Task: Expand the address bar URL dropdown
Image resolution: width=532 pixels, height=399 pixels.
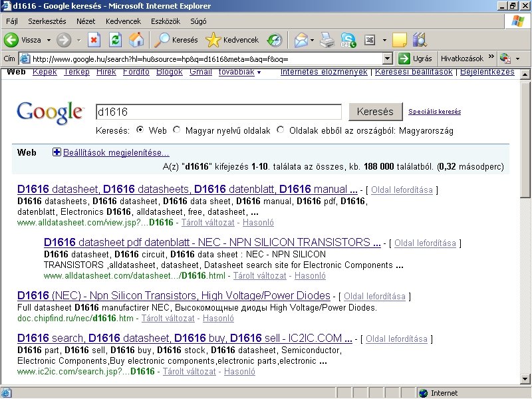Action: [387, 59]
